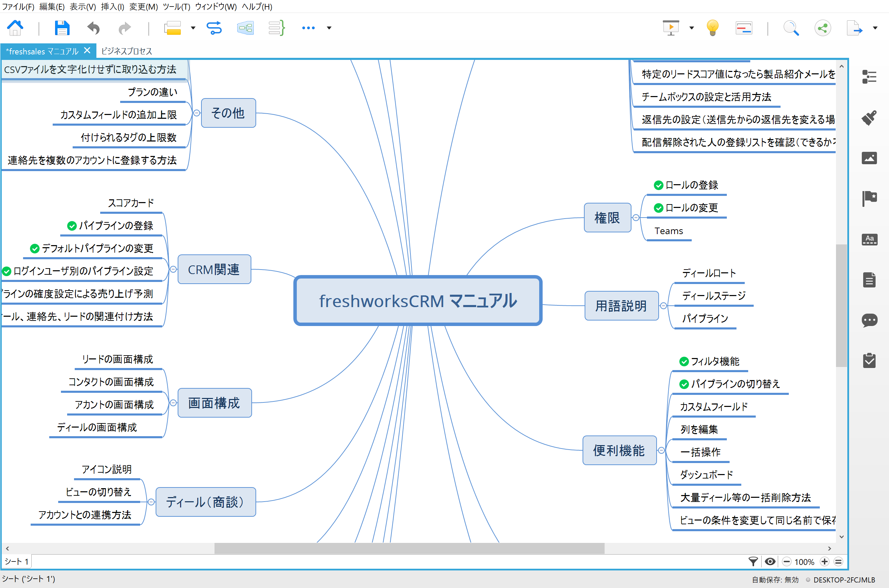This screenshot has width=889, height=588.
Task: Open the 編集(E) menu
Action: point(52,7)
